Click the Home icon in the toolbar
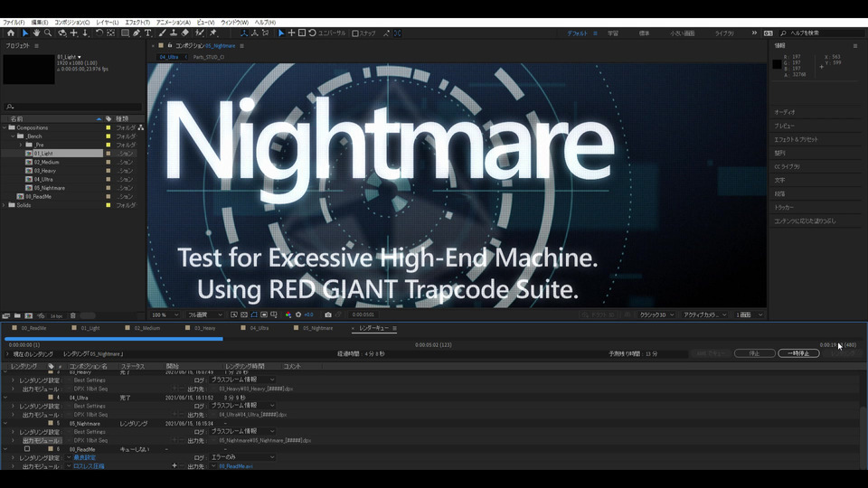The height and width of the screenshot is (488, 868). pyautogui.click(x=11, y=33)
